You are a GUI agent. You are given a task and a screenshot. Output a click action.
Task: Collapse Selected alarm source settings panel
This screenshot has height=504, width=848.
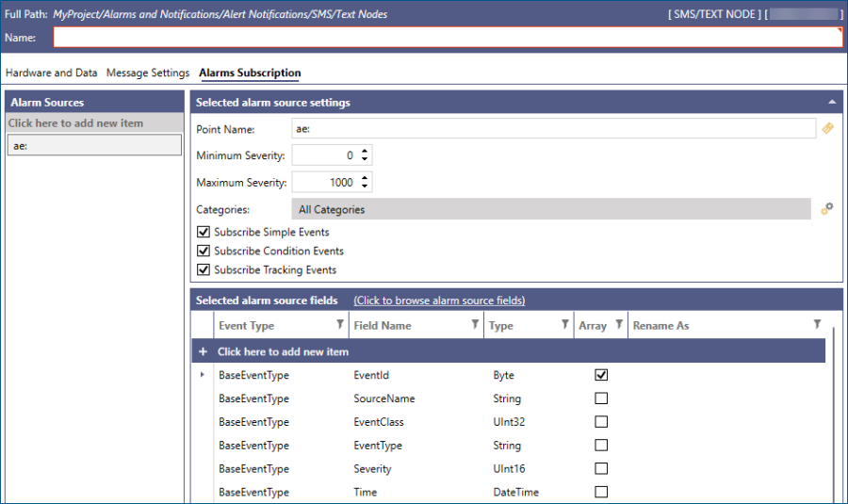coord(832,102)
